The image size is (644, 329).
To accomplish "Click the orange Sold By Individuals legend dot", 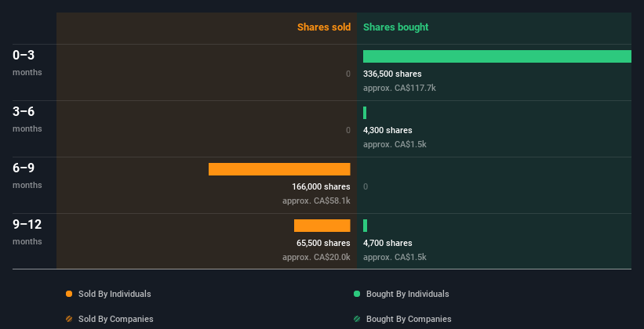I will click(x=69, y=294).
